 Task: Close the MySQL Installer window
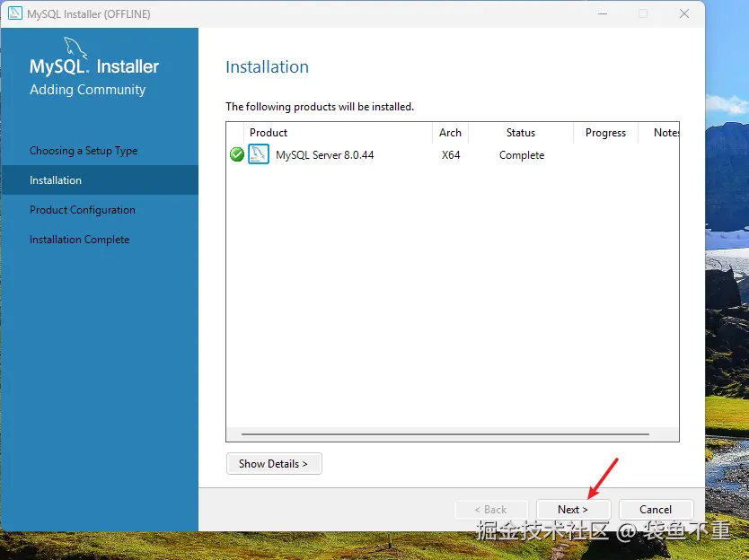(x=684, y=13)
